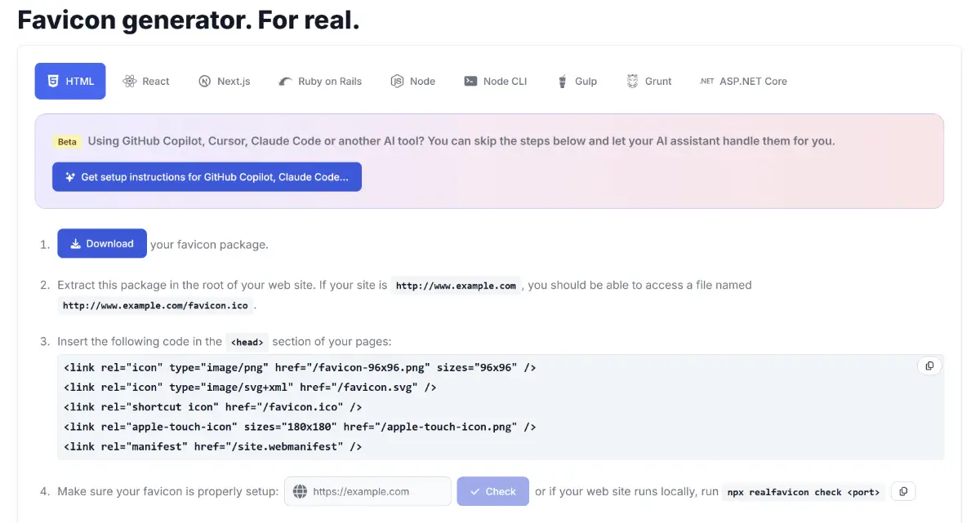The height and width of the screenshot is (523, 980).
Task: Click the Ruby on Rails icon
Action: pos(284,82)
